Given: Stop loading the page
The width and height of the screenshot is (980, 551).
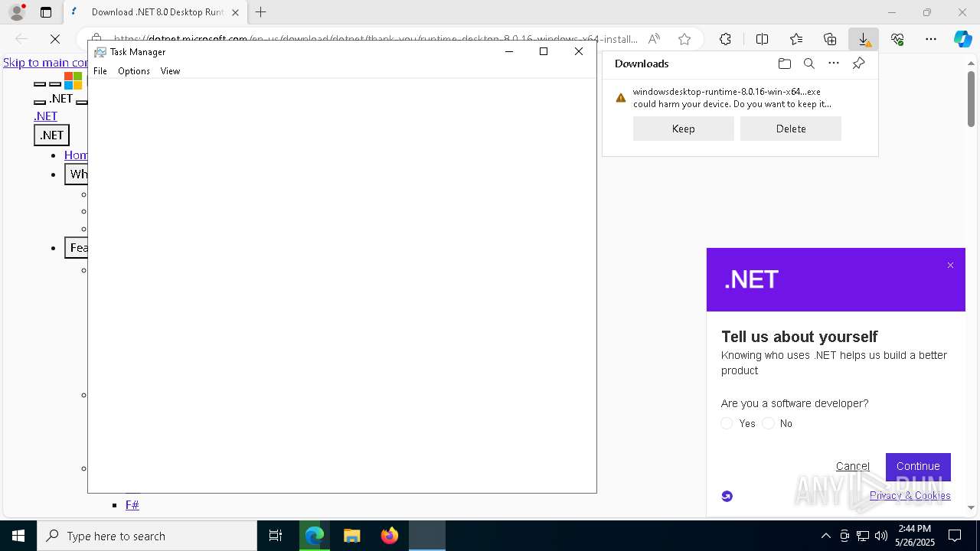Looking at the screenshot, I should coord(55,38).
